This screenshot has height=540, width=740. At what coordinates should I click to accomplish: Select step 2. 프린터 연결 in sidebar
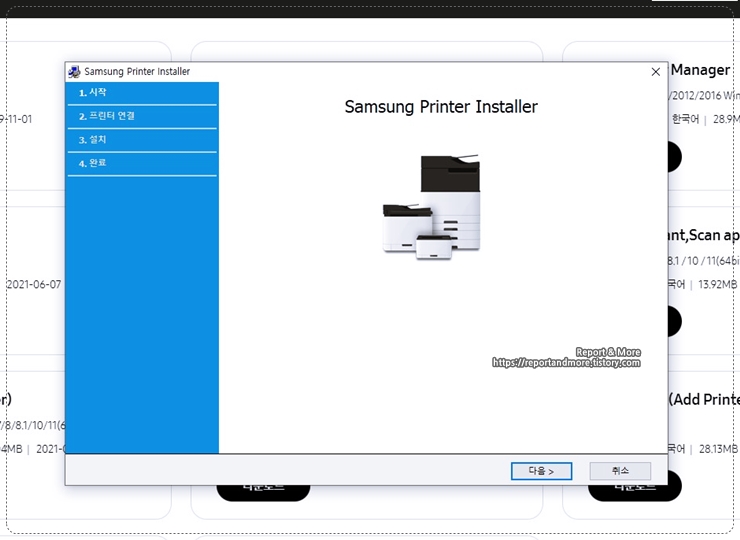(142, 116)
